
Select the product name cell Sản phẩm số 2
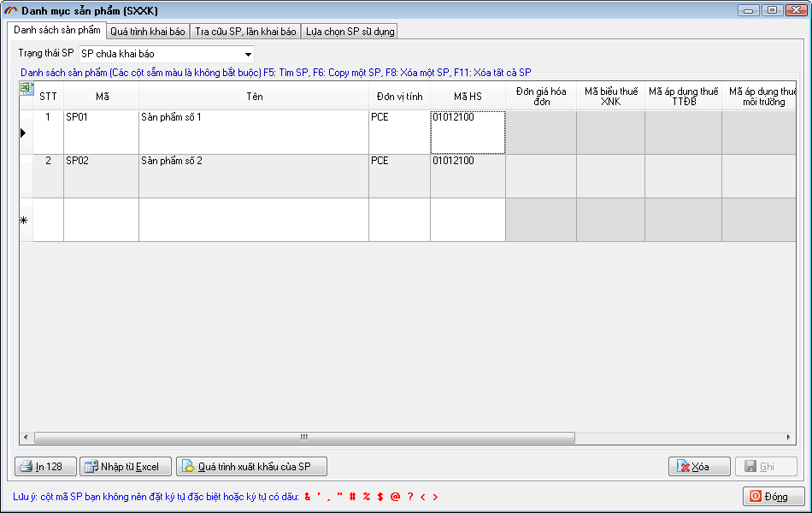[x=253, y=175]
